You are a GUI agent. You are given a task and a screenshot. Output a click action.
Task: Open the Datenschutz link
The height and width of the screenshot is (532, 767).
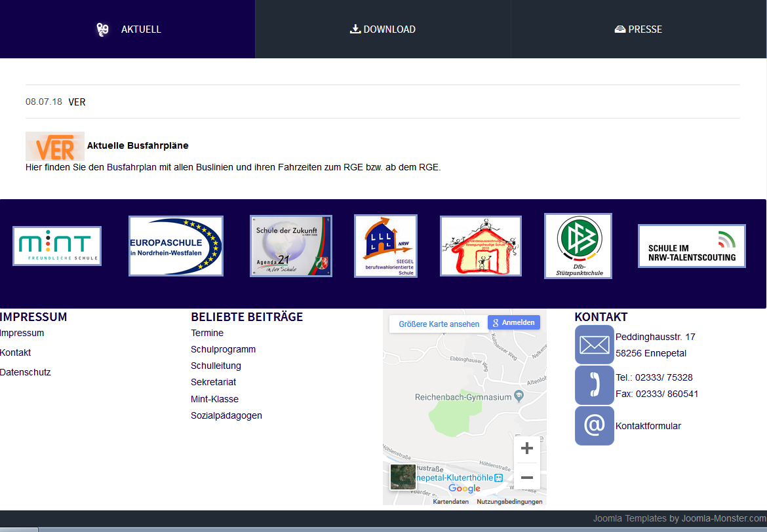point(26,372)
